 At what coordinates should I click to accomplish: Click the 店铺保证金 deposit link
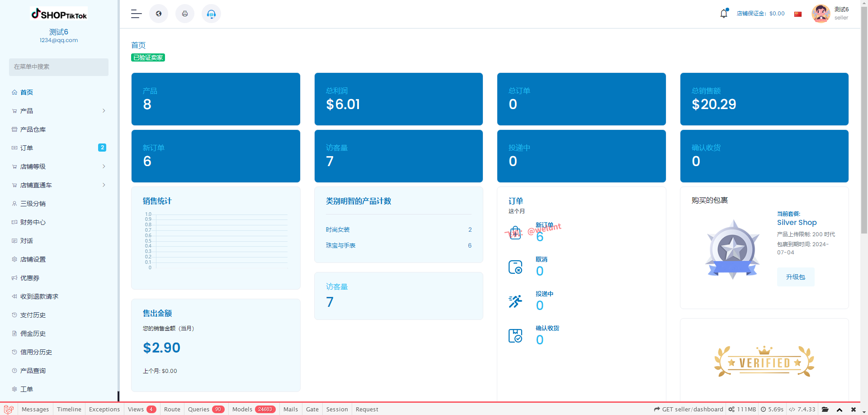tap(761, 14)
